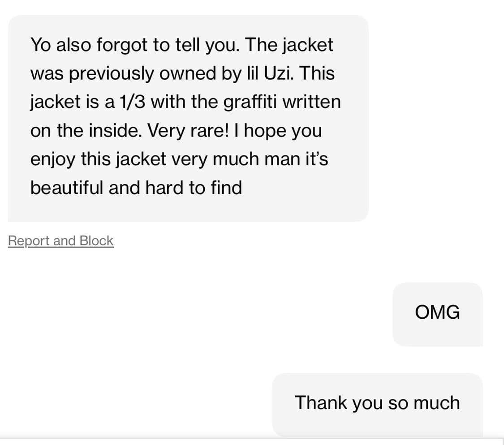Click the Report and Block link

pos(61,241)
